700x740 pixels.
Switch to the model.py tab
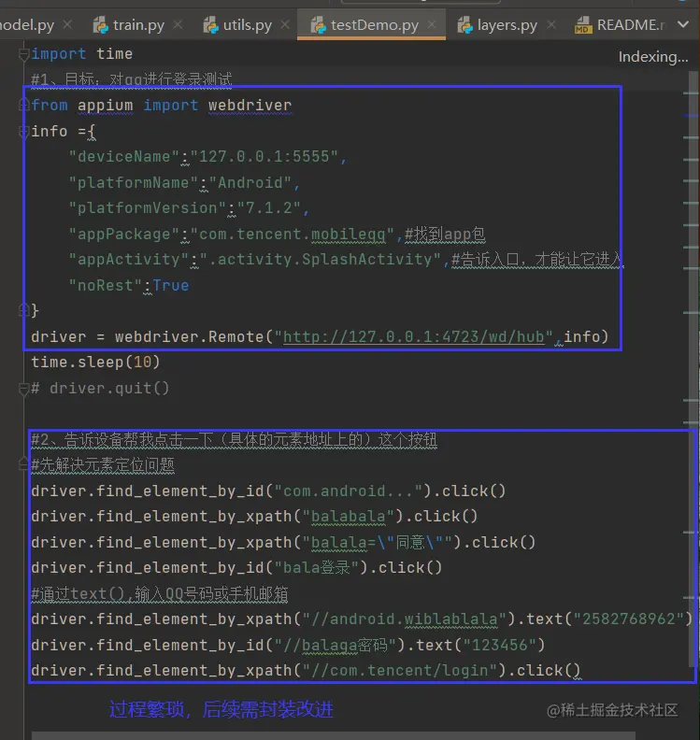[x=27, y=24]
